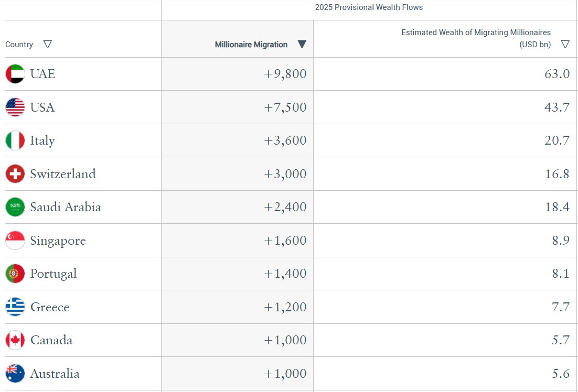Screen dimensions: 578x392
Task: Click the +9,800 migration value for UAE
Action: (285, 74)
